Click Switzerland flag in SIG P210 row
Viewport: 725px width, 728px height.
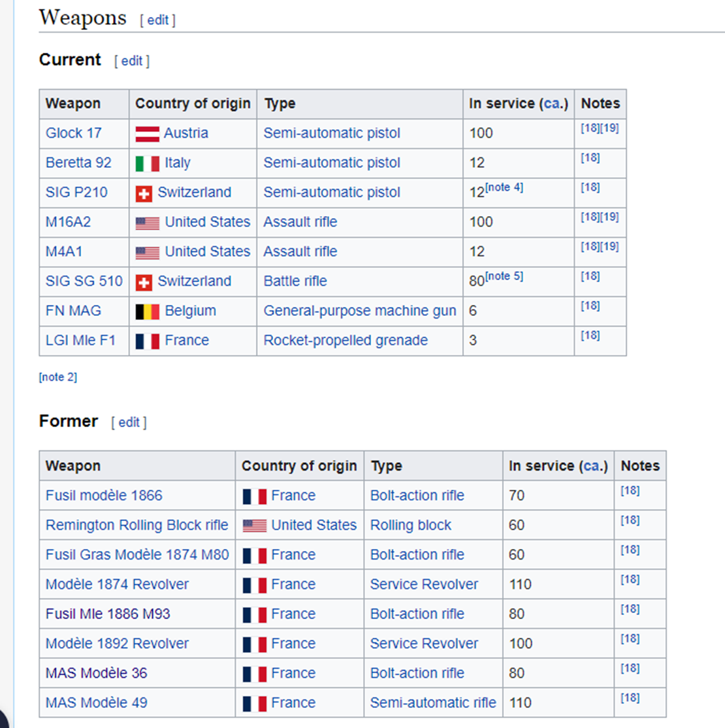pos(144,194)
